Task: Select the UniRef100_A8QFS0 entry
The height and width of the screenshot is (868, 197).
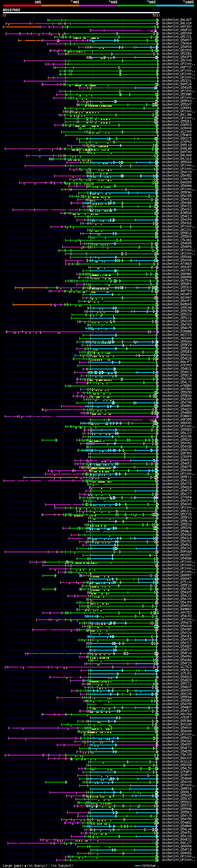Action: coord(177,30)
